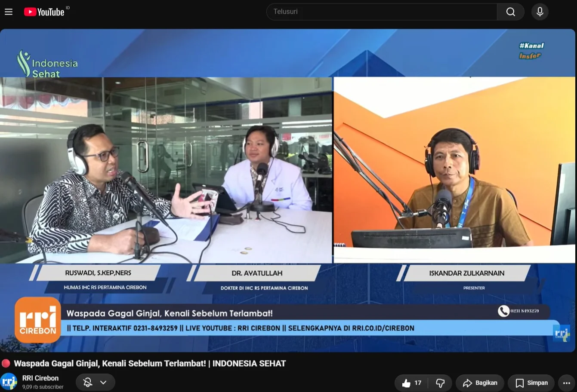The width and height of the screenshot is (577, 392).
Task: Visit the RRI Cirebon channel name link
Action: coord(40,378)
